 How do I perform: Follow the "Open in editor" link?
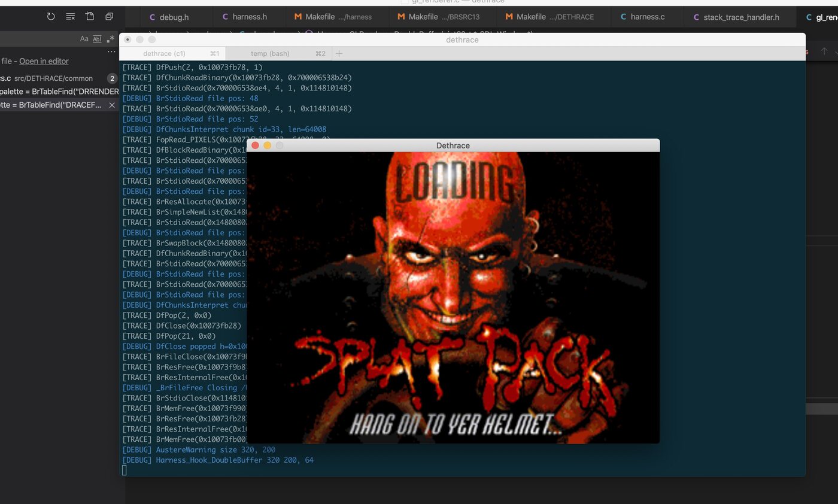pos(44,61)
